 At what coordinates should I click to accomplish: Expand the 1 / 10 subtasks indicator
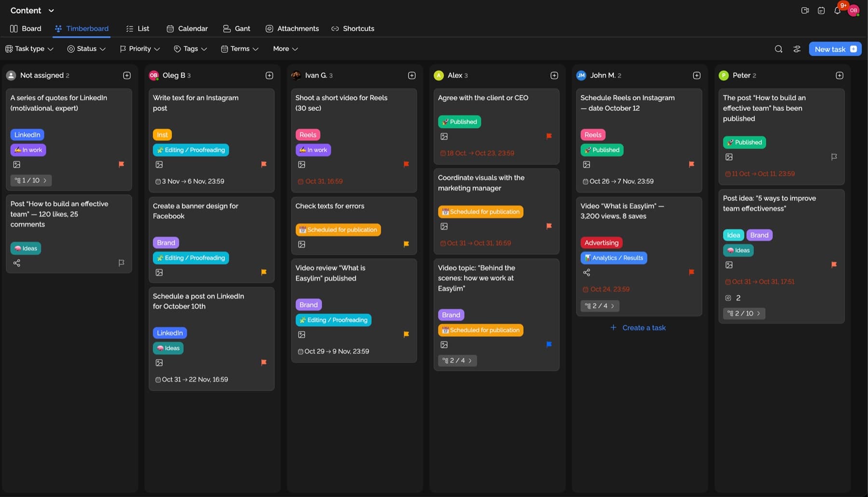coord(31,180)
